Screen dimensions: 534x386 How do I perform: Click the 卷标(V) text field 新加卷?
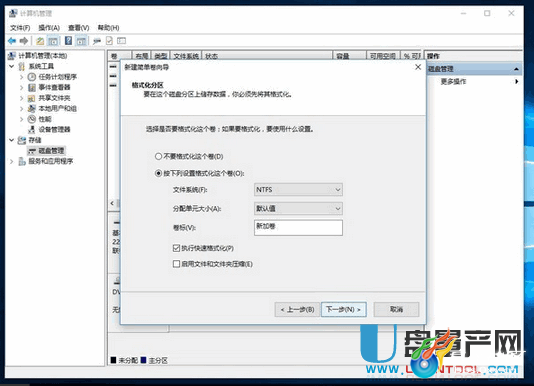(298, 228)
